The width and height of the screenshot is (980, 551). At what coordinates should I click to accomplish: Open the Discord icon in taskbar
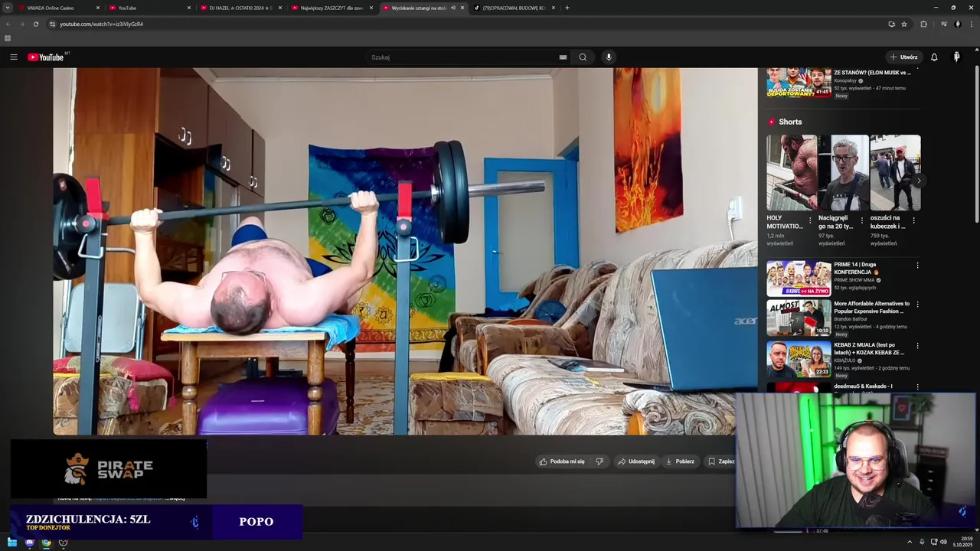(x=29, y=543)
